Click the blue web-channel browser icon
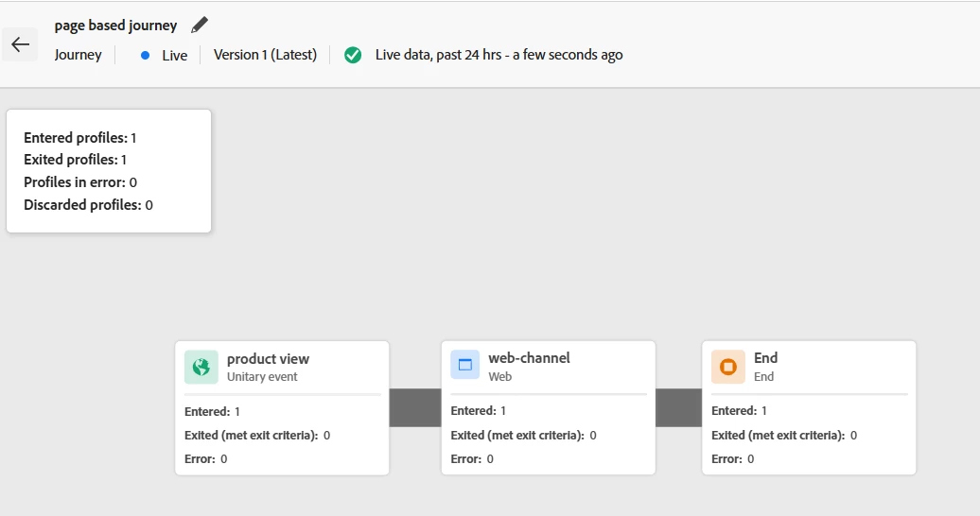Image resolution: width=980 pixels, height=516 pixels. point(464,366)
